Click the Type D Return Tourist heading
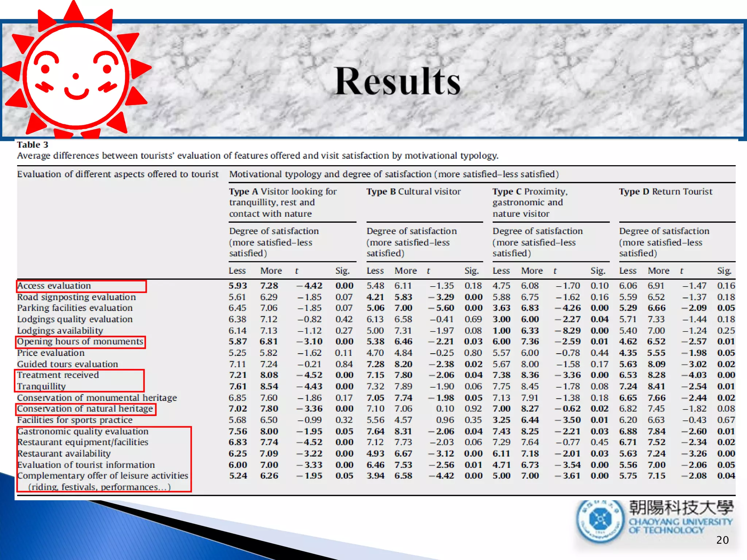This screenshot has height=560, width=747. 665,192
